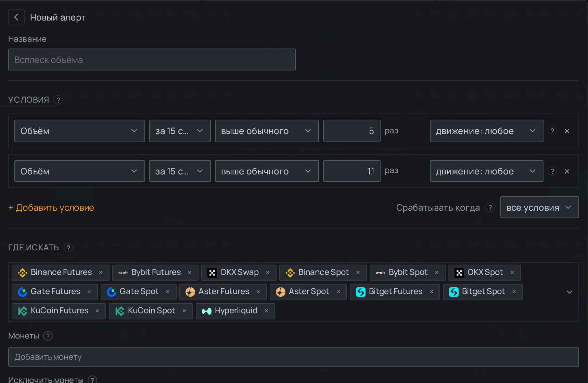This screenshot has height=383, width=588.
Task: Open first row's выше обычного comparison dropdown
Action: coord(267,131)
